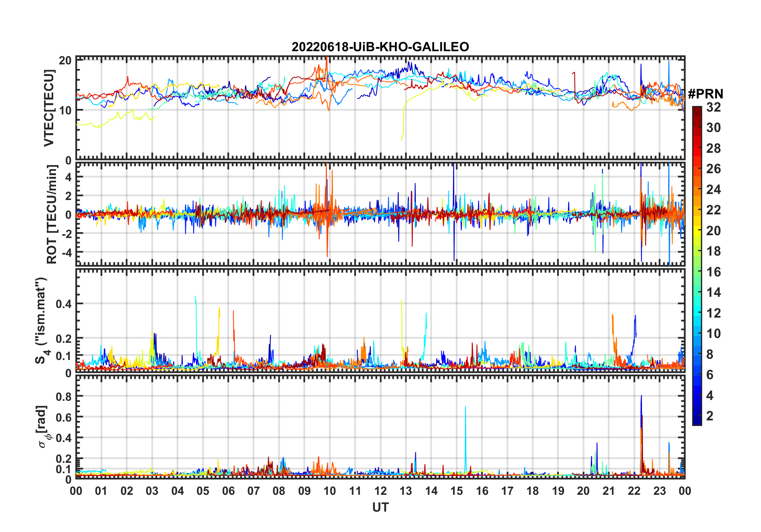The image size is (761, 532).
Task: Click sigma phi axis tick label 0.8
Action: click(x=64, y=396)
